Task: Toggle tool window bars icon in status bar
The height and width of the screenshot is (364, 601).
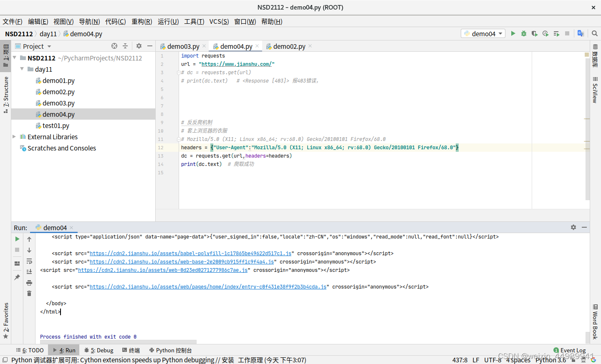Action: 5,360
